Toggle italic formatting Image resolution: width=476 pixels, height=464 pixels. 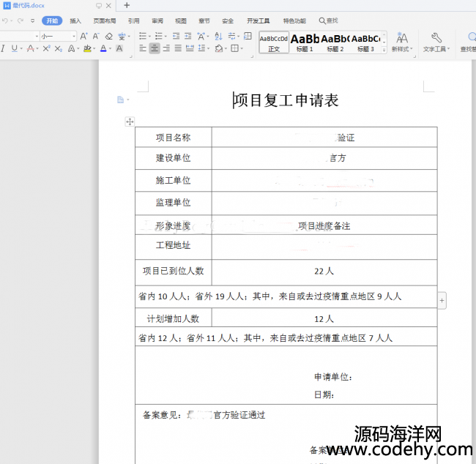click(3, 48)
